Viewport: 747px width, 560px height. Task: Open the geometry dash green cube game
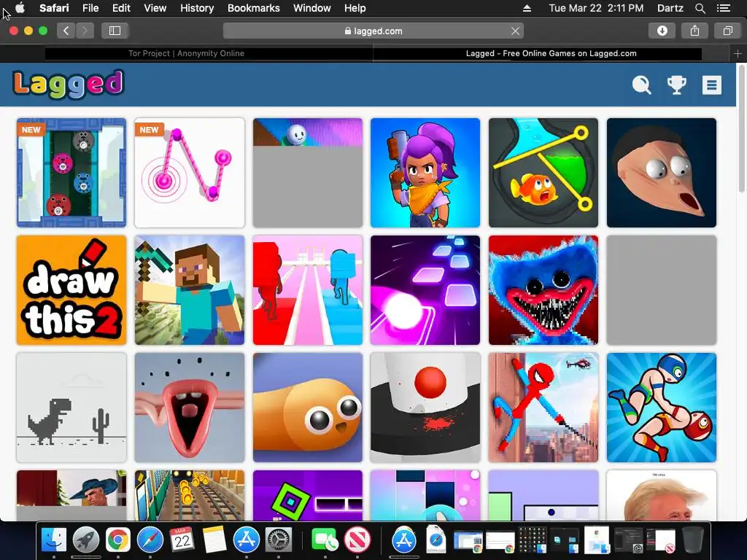point(307,495)
